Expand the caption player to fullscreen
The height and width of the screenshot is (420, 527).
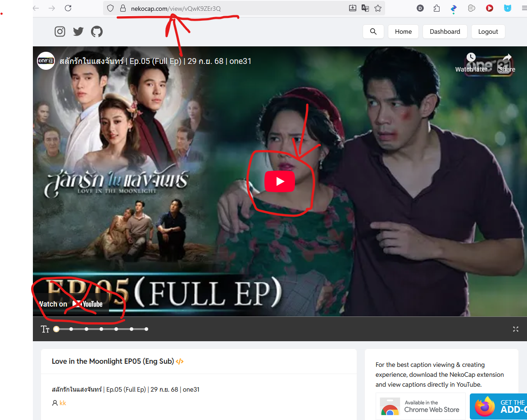pos(516,329)
